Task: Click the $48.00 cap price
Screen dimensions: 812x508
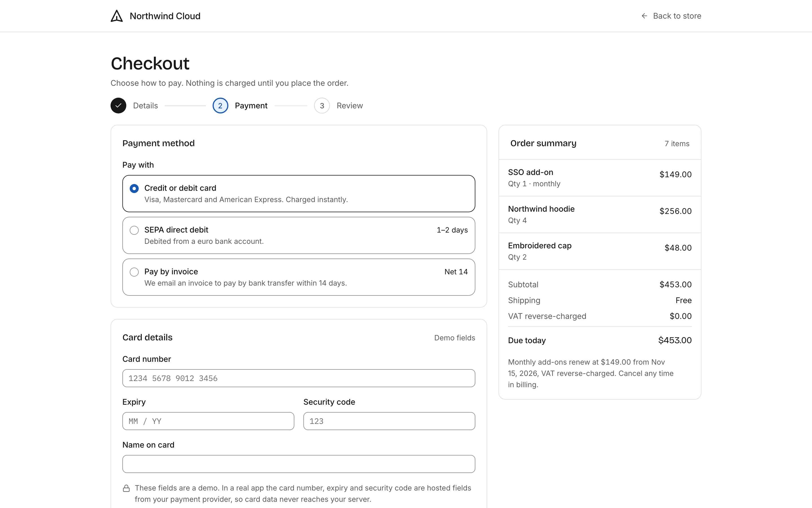Action: click(678, 248)
